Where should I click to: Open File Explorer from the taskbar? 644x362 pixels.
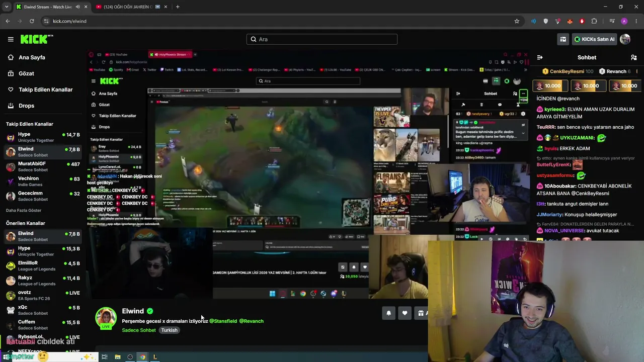point(118,357)
